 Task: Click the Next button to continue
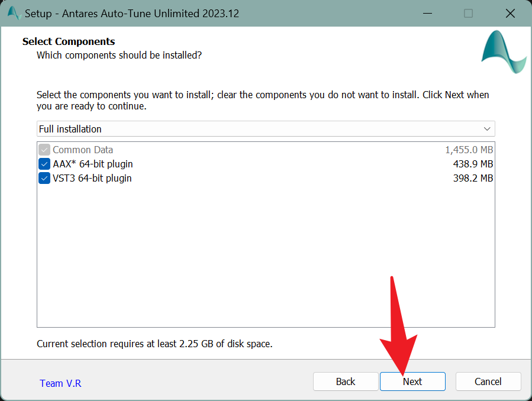(x=412, y=381)
